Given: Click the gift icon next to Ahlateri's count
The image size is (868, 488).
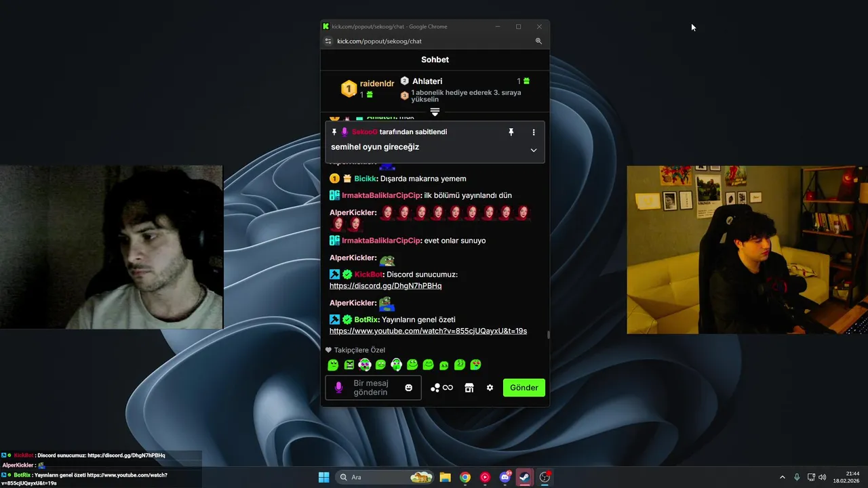Looking at the screenshot, I should click(x=526, y=81).
